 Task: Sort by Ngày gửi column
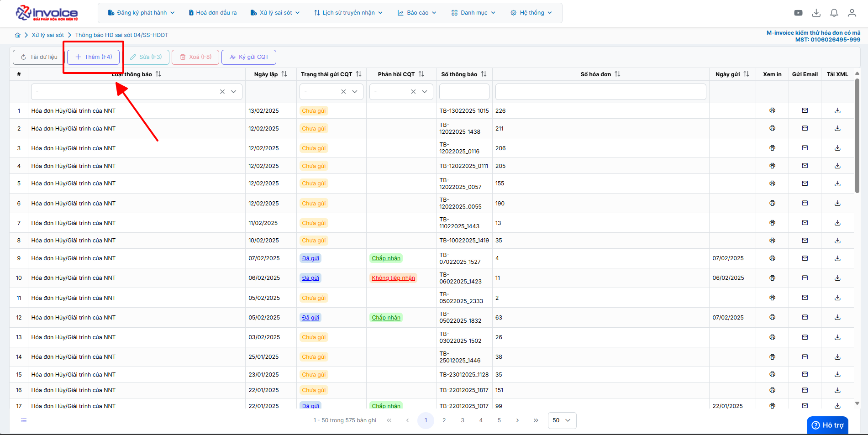pyautogui.click(x=746, y=74)
